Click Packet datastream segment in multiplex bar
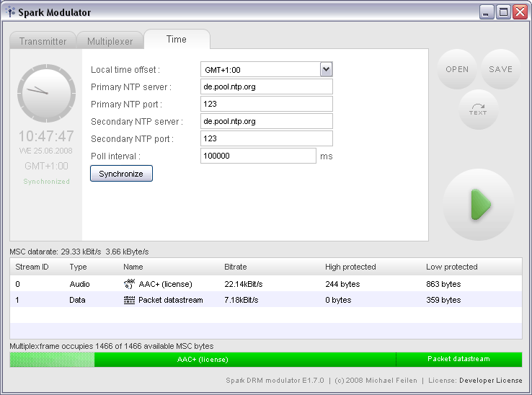The image size is (532, 395). 459,360
